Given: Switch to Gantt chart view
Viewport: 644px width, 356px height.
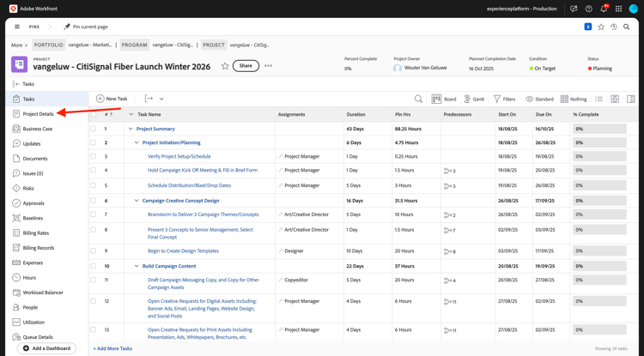Looking at the screenshot, I should [474, 100].
